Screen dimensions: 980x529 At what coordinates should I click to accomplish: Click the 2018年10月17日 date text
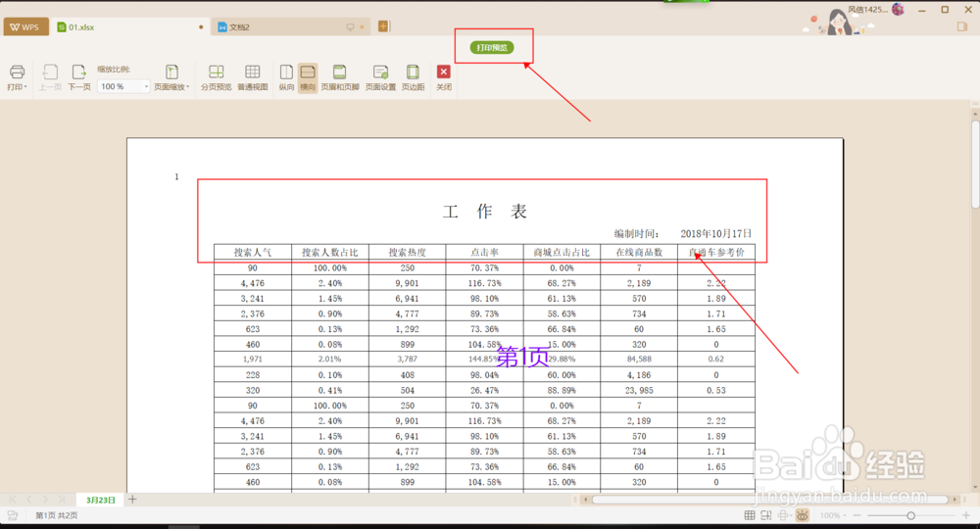[715, 233]
